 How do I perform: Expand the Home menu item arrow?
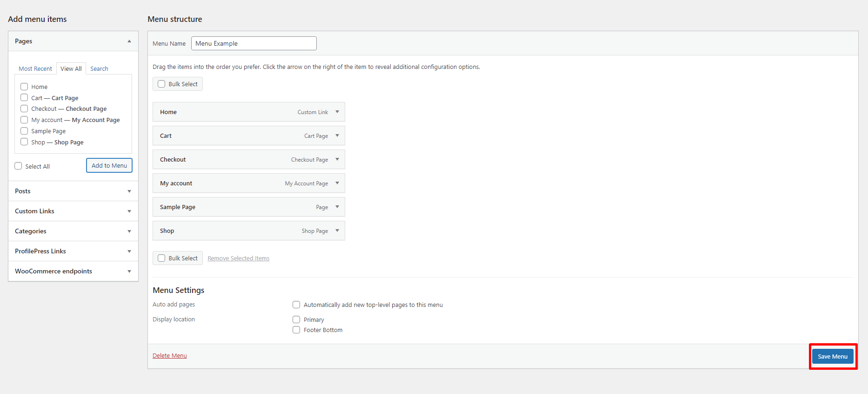pos(337,112)
